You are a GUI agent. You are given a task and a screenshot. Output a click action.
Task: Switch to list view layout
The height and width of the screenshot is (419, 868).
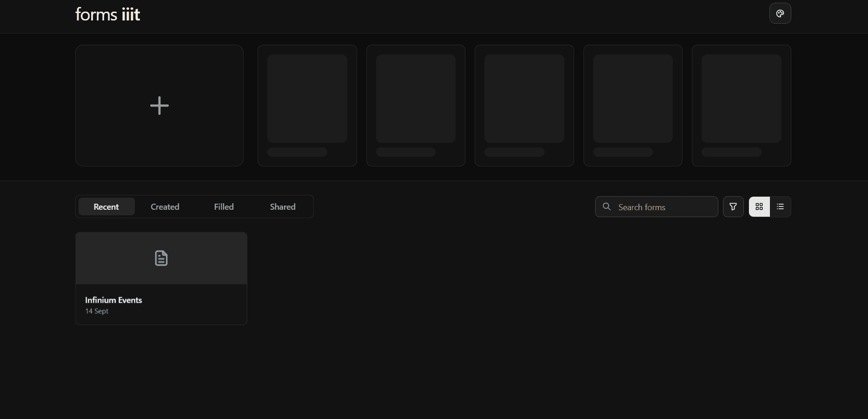(x=780, y=206)
